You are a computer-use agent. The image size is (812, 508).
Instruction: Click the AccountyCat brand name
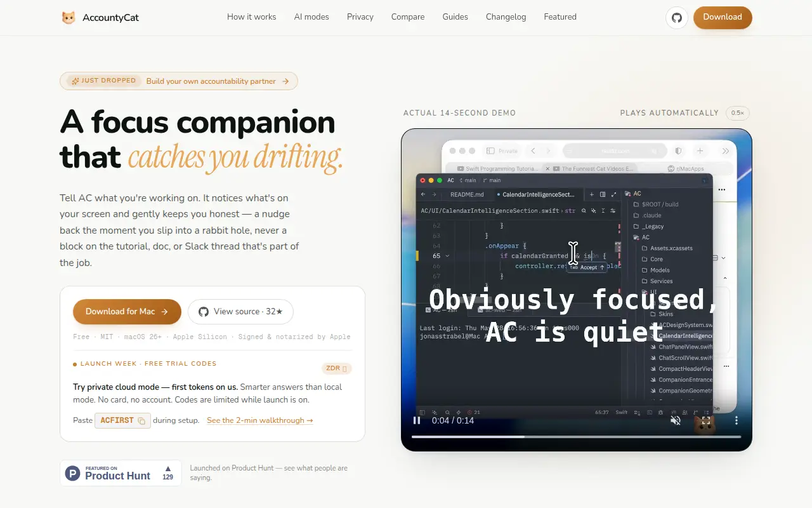point(110,18)
